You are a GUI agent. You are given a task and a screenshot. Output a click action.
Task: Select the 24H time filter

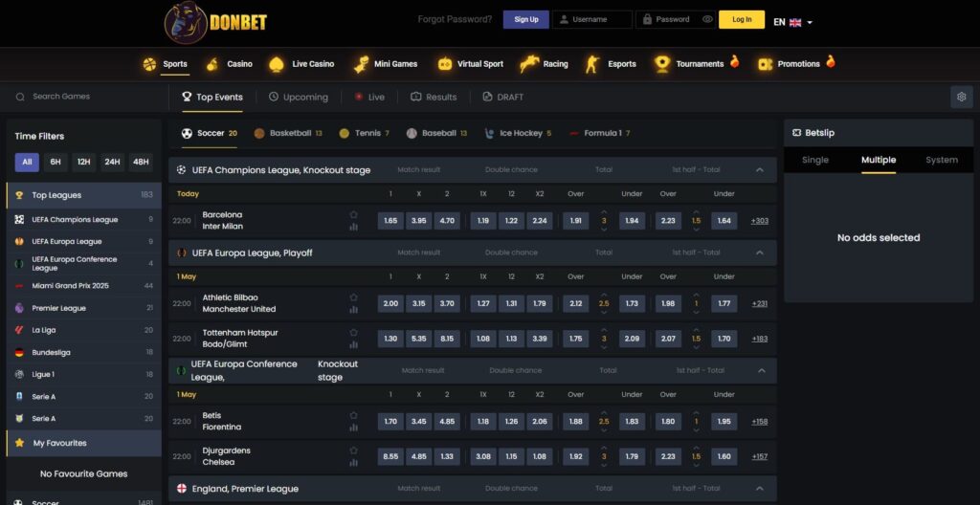(113, 163)
